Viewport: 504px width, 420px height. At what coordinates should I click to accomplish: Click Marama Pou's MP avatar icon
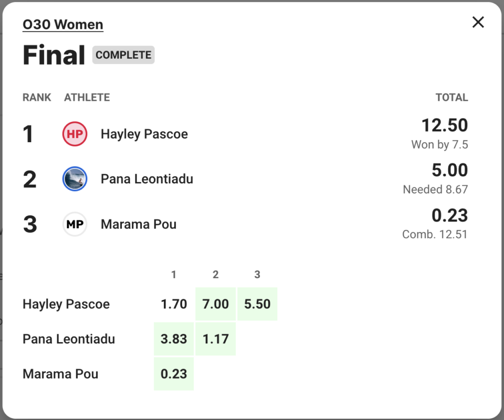[x=75, y=224]
